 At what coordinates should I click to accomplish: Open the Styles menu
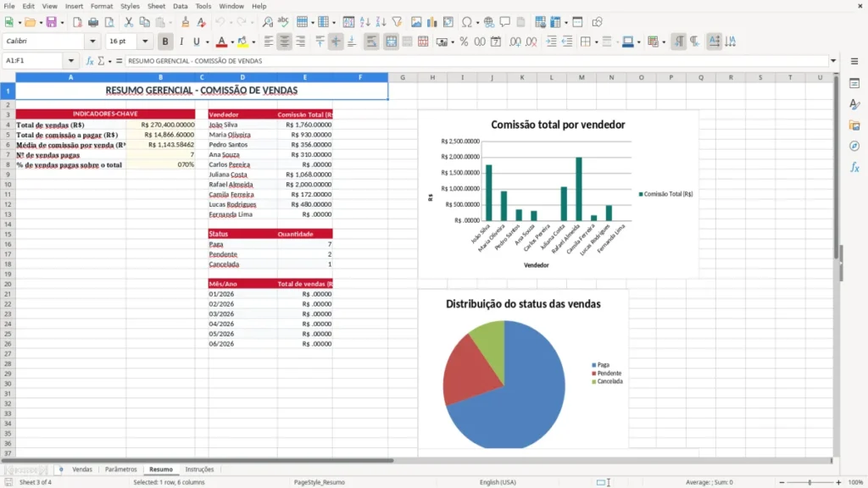pos(130,6)
